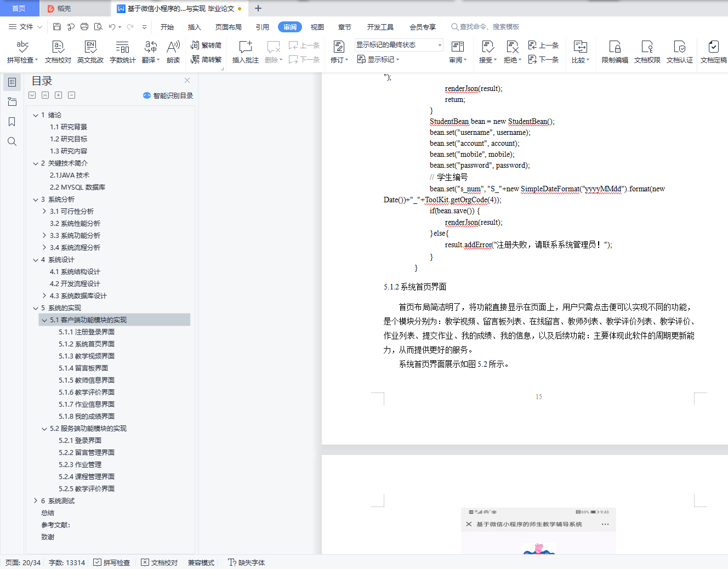
Task: Click the phone screenshot image in the document
Action: coord(538,531)
